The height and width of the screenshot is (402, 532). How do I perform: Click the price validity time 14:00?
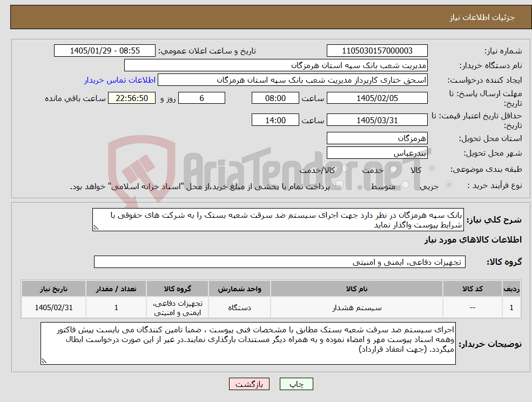pyautogui.click(x=275, y=120)
